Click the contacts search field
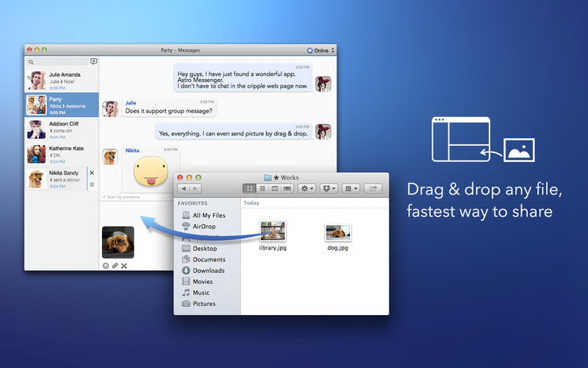Viewport: 588px width, 368px height. coord(56,63)
